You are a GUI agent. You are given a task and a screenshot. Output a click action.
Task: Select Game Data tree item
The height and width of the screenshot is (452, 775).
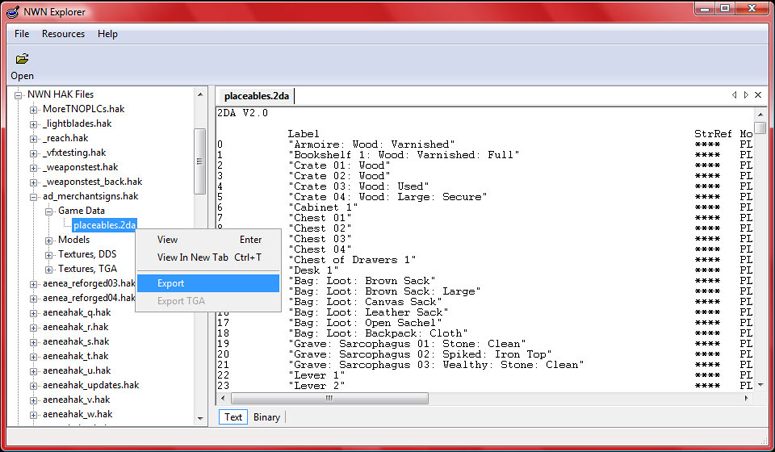pos(81,211)
